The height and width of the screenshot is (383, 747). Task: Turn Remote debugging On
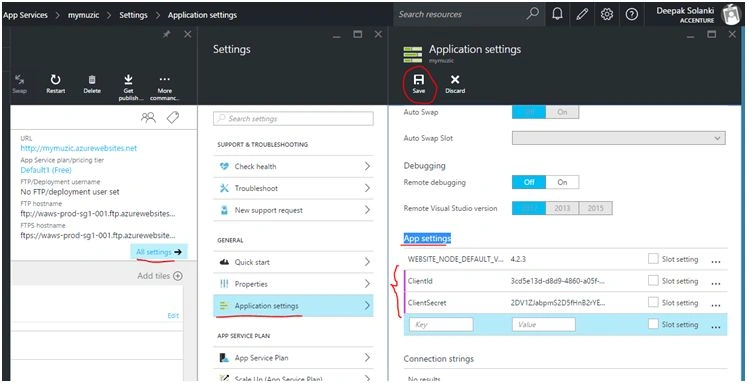click(563, 182)
